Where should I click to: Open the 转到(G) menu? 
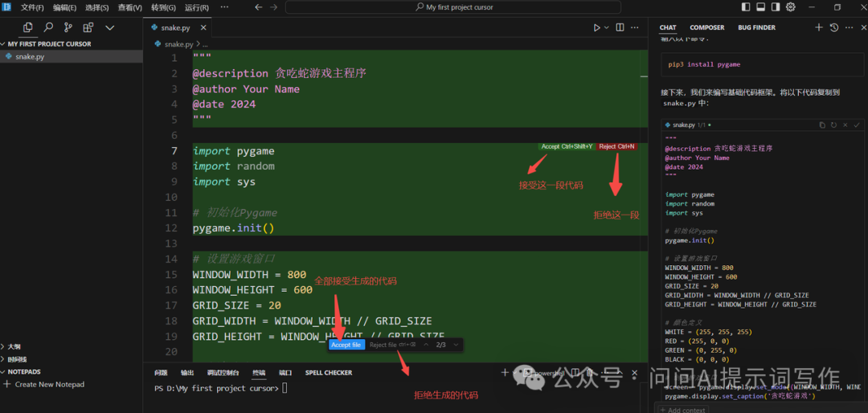[163, 8]
